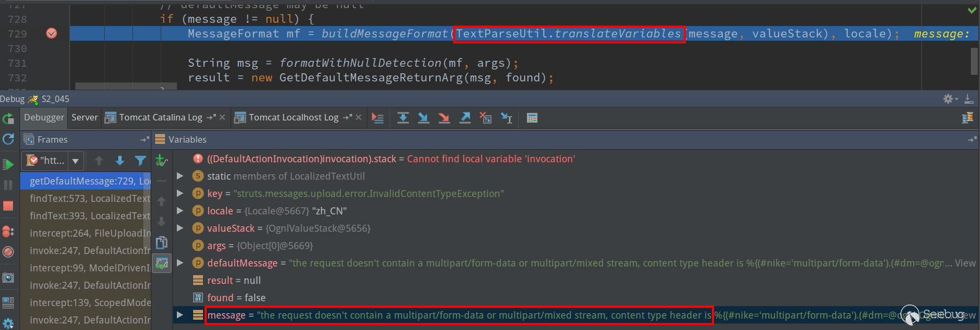This screenshot has height=330, width=980.
Task: Click the Frames panel restore layout icon
Action: pyautogui.click(x=144, y=139)
